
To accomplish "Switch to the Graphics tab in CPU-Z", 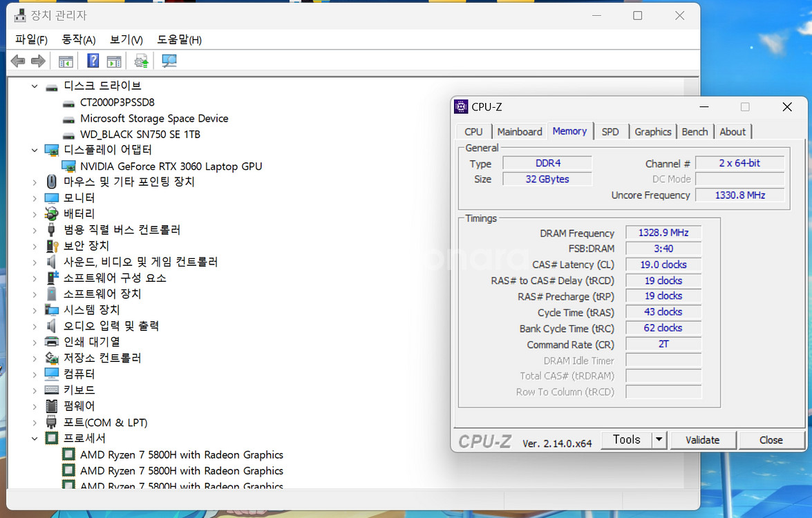I will [652, 132].
